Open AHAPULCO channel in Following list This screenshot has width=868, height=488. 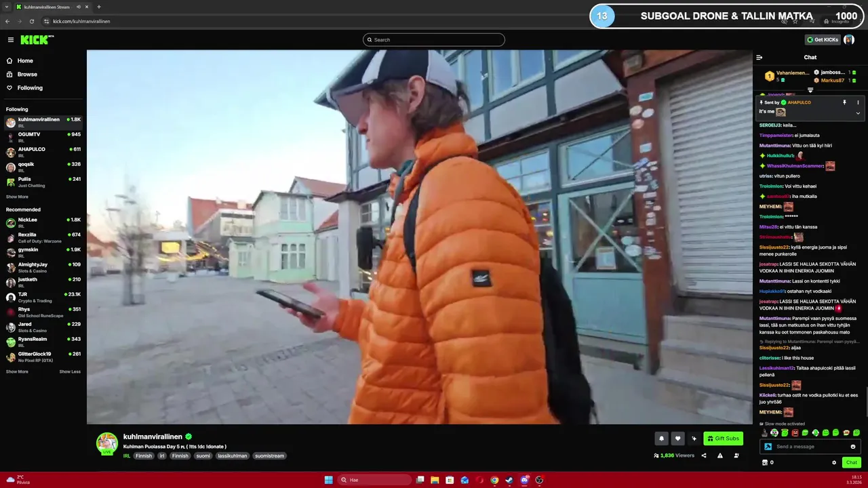point(43,152)
